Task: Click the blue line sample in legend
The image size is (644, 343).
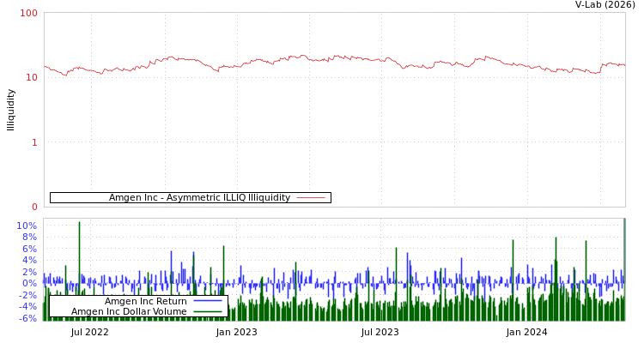Action: (x=208, y=301)
